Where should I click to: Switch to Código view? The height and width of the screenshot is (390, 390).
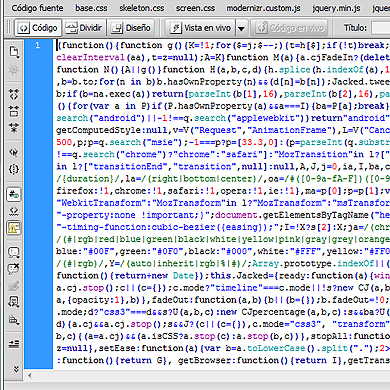(x=38, y=28)
